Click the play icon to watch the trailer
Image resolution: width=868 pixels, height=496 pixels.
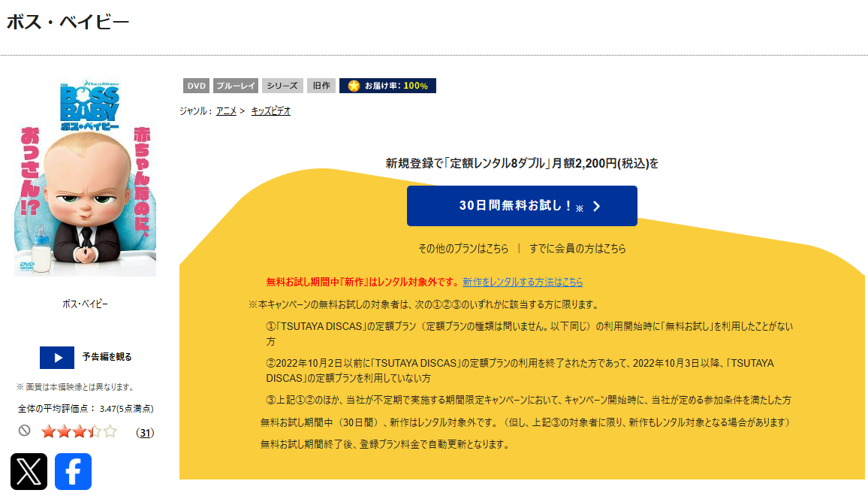pos(57,358)
